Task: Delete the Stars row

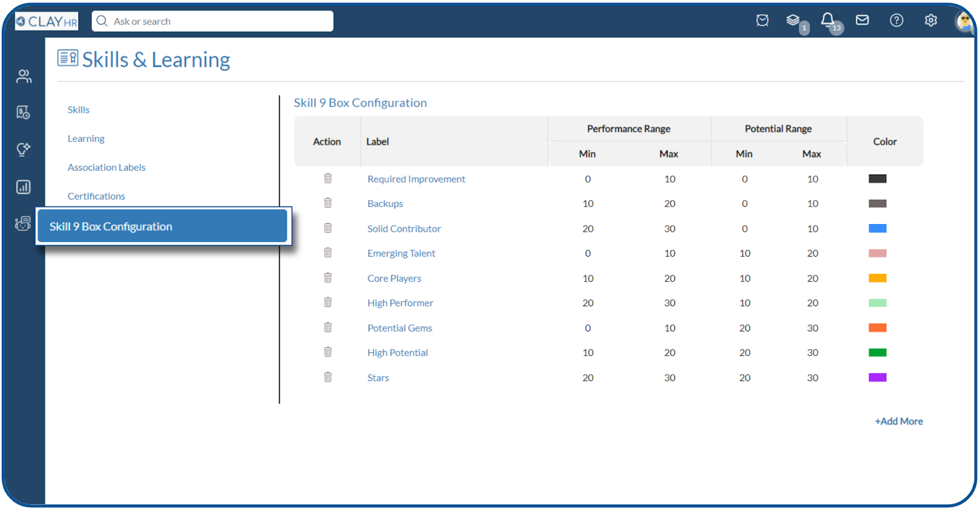Action: pos(328,377)
